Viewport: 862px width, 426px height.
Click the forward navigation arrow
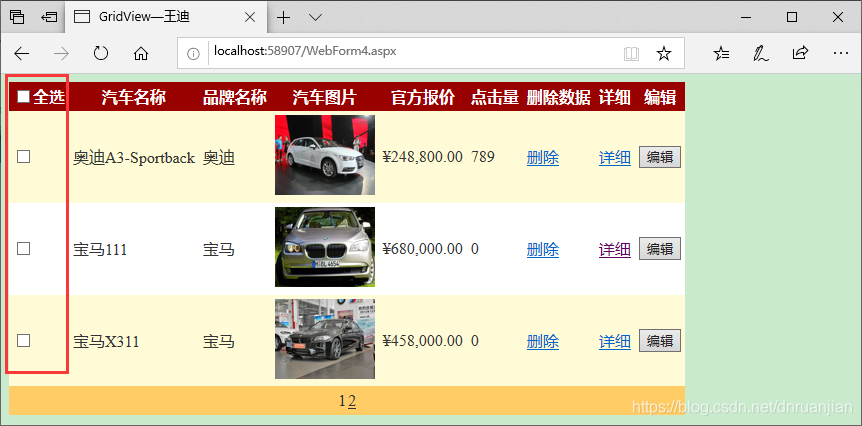62,53
